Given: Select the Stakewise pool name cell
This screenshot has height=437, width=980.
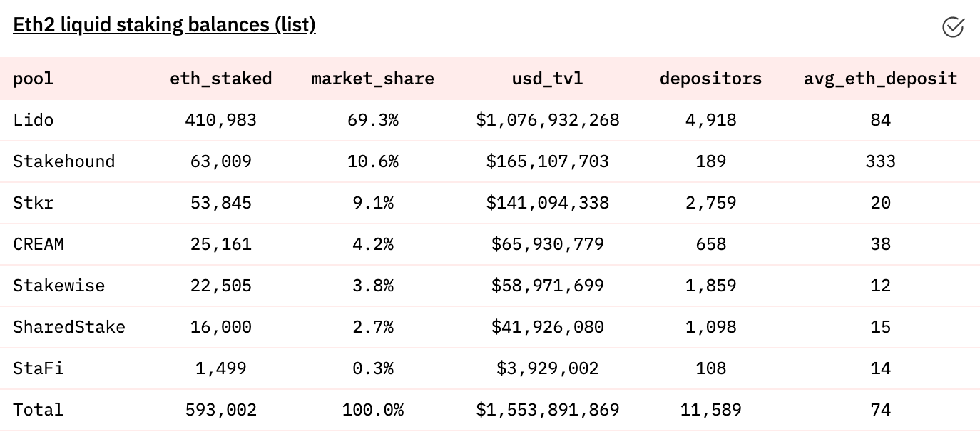Looking at the screenshot, I should pos(59,286).
